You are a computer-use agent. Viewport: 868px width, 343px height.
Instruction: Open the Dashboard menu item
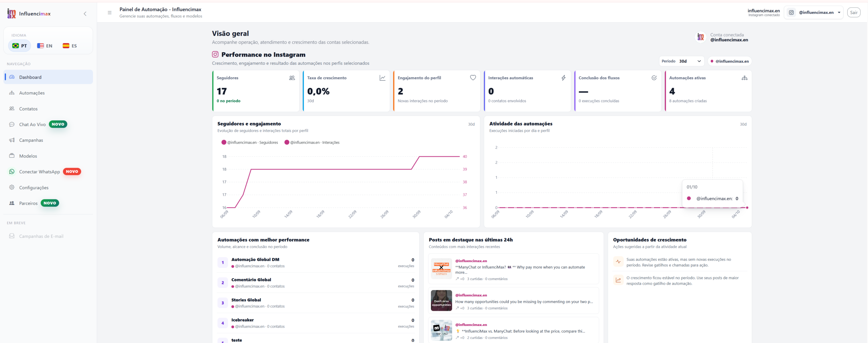(x=48, y=77)
